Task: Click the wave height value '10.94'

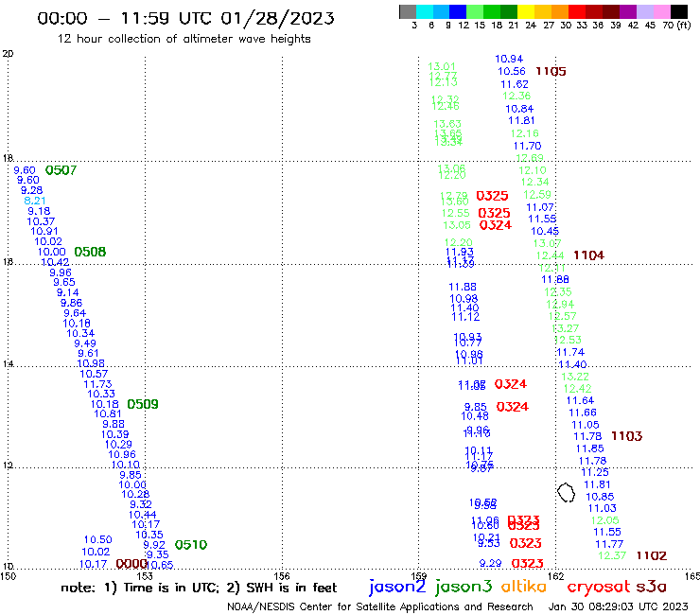Action: click(509, 59)
